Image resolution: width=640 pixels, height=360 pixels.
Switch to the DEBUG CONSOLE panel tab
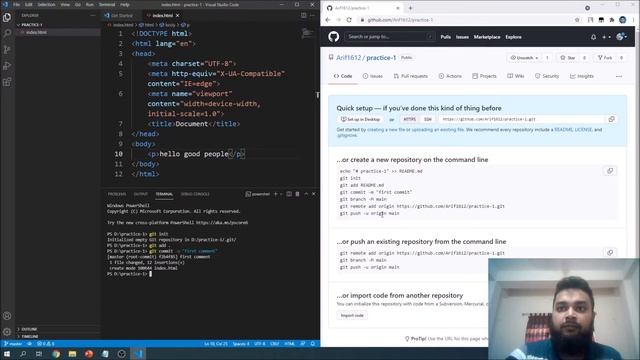pyautogui.click(x=195, y=194)
